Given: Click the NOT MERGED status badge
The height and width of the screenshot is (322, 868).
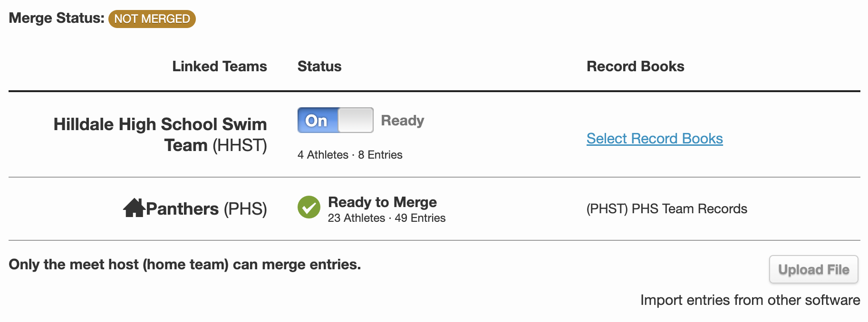Looking at the screenshot, I should [152, 19].
